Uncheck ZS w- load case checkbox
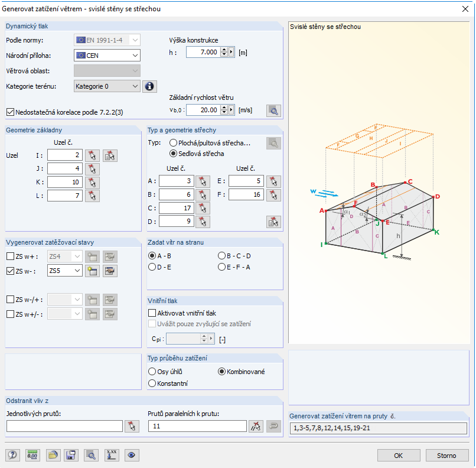 click(x=10, y=271)
